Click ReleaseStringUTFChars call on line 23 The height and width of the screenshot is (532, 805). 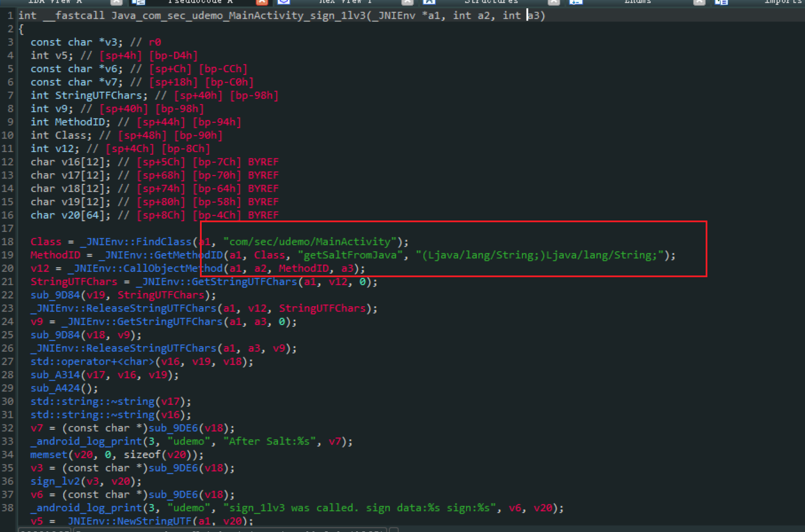click(124, 309)
